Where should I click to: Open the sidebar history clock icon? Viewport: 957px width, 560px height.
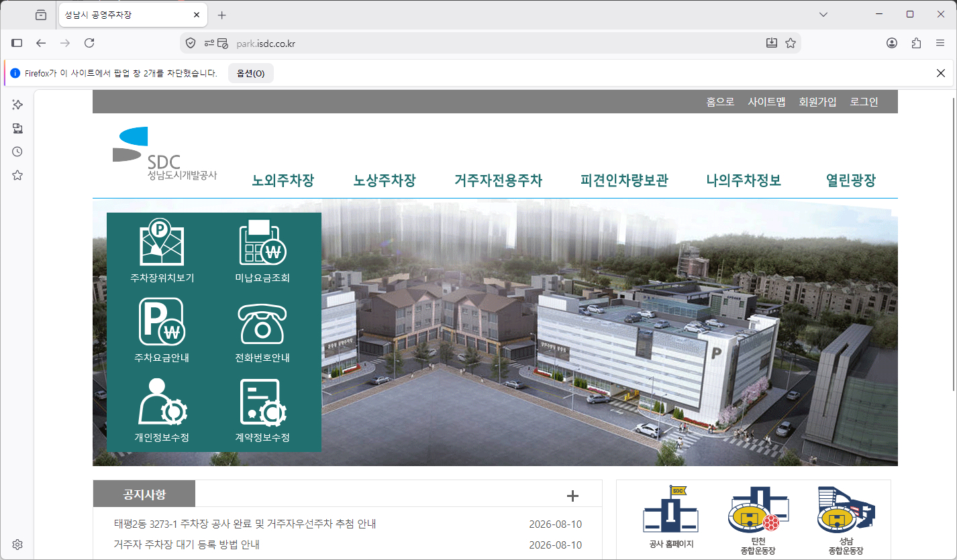(17, 152)
